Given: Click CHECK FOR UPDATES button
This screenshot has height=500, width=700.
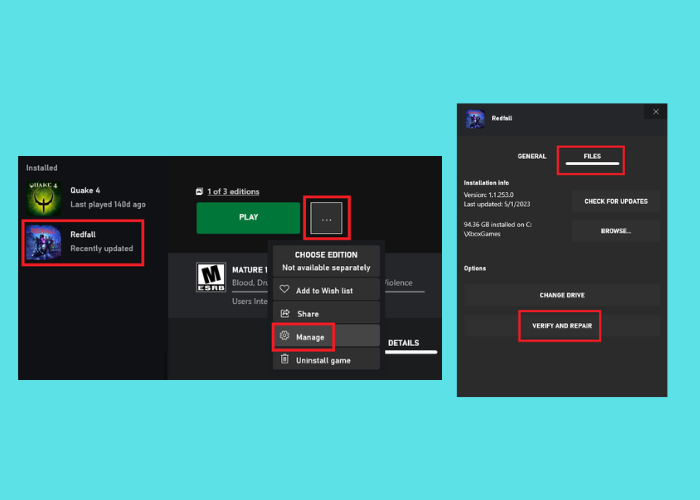Looking at the screenshot, I should 616,201.
